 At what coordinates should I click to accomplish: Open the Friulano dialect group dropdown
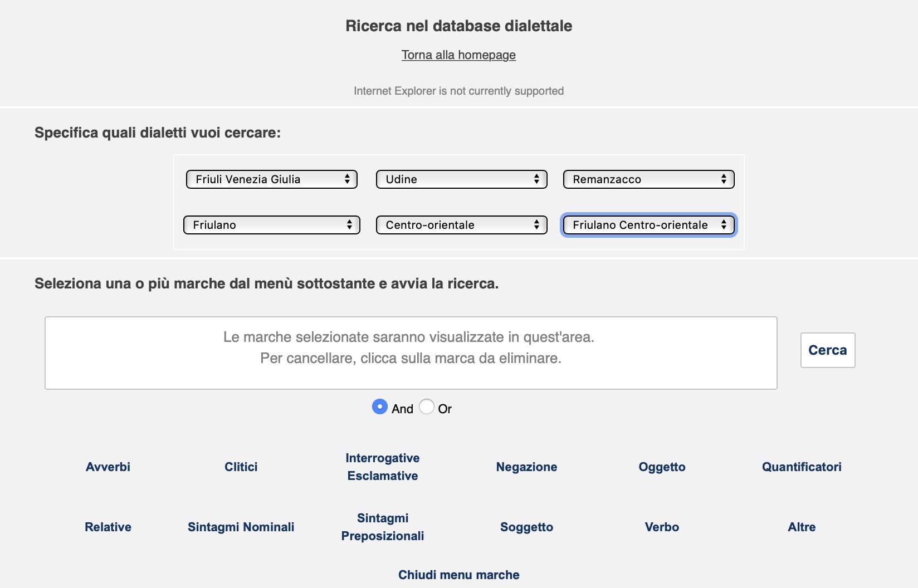point(271,225)
